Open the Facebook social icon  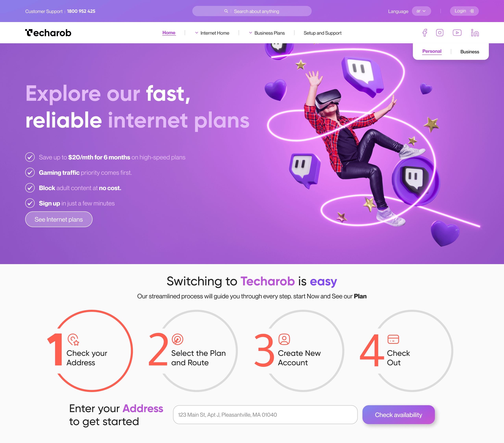point(425,33)
